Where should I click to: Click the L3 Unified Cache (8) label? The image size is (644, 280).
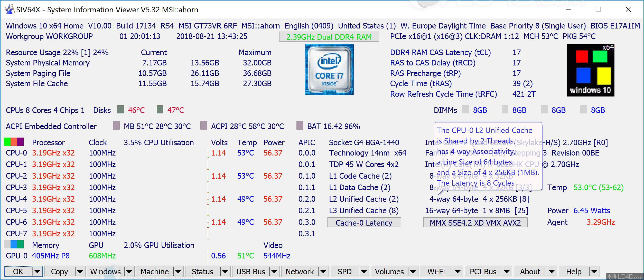tap(364, 211)
